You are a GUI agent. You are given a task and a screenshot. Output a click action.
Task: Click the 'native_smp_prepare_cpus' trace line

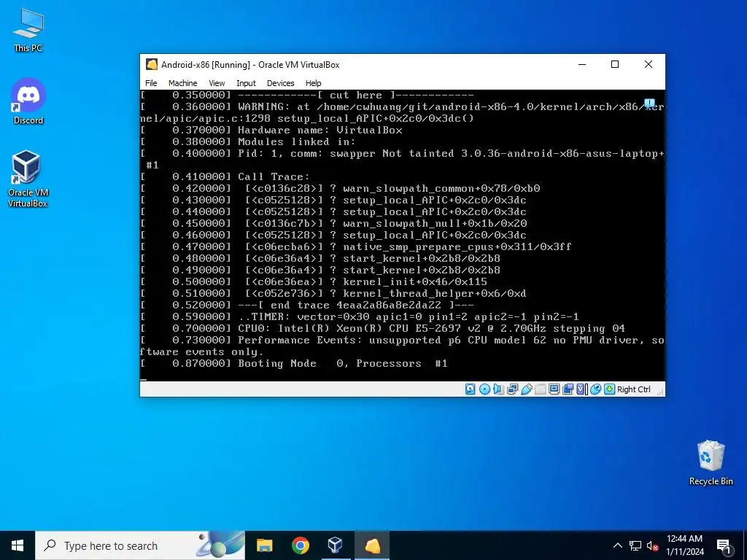coord(356,246)
